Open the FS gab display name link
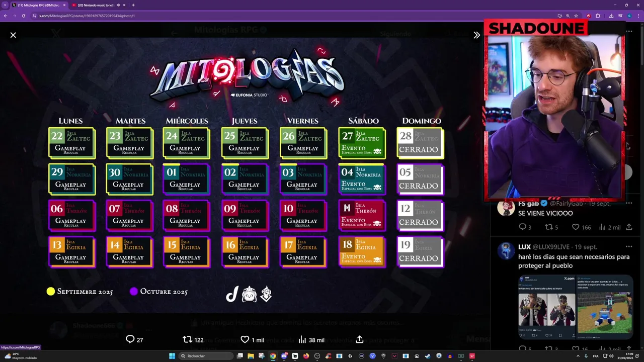This screenshot has width=644, height=362. [x=528, y=203]
